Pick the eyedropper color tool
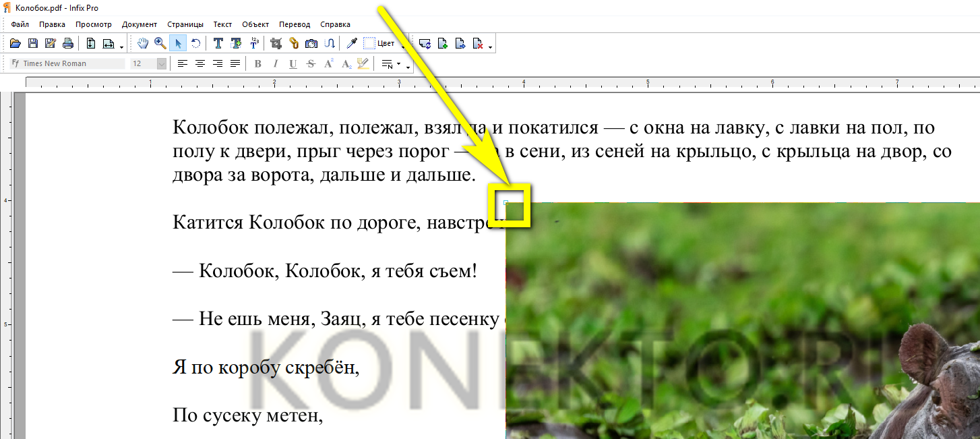This screenshot has height=439, width=980. tap(351, 44)
